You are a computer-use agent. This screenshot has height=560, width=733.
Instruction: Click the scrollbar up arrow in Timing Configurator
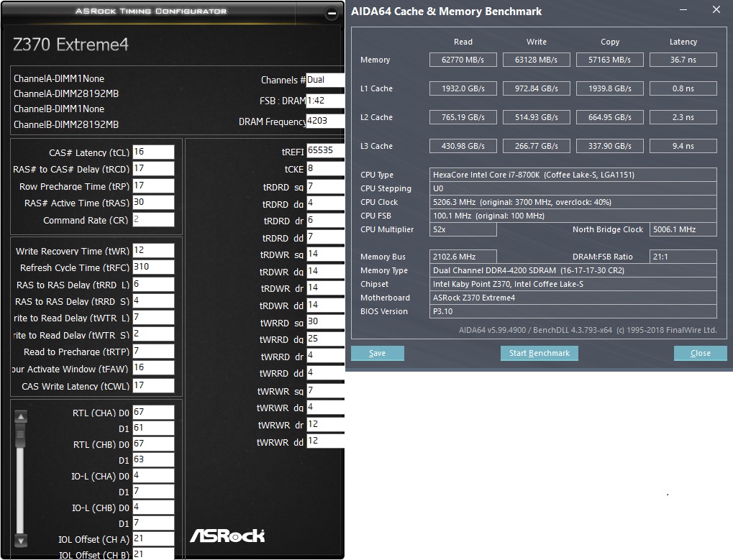(21, 416)
